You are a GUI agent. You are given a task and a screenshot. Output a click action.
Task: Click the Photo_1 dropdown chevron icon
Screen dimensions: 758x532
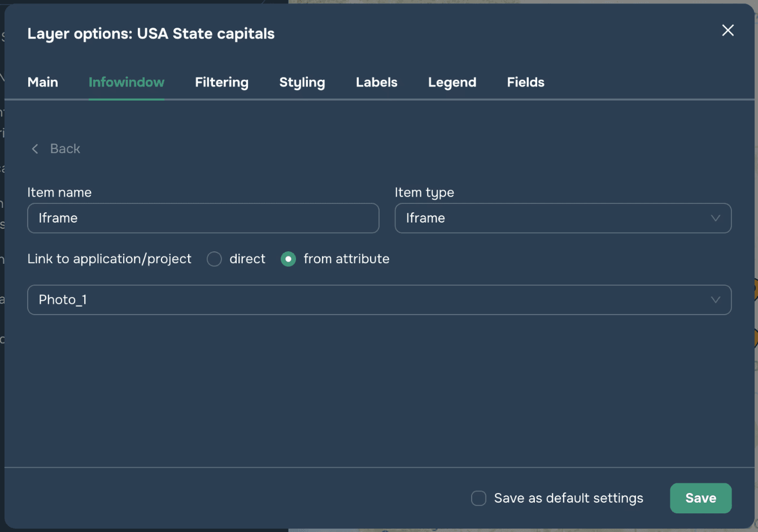tap(715, 300)
